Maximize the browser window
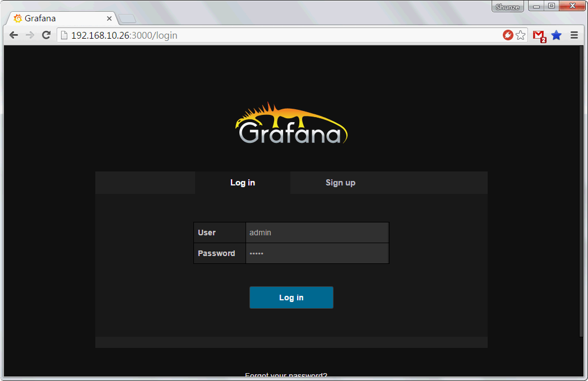The width and height of the screenshot is (588, 381). click(551, 6)
